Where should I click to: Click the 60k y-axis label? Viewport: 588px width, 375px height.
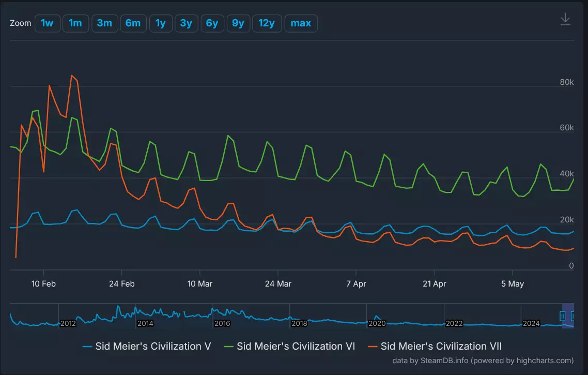567,128
